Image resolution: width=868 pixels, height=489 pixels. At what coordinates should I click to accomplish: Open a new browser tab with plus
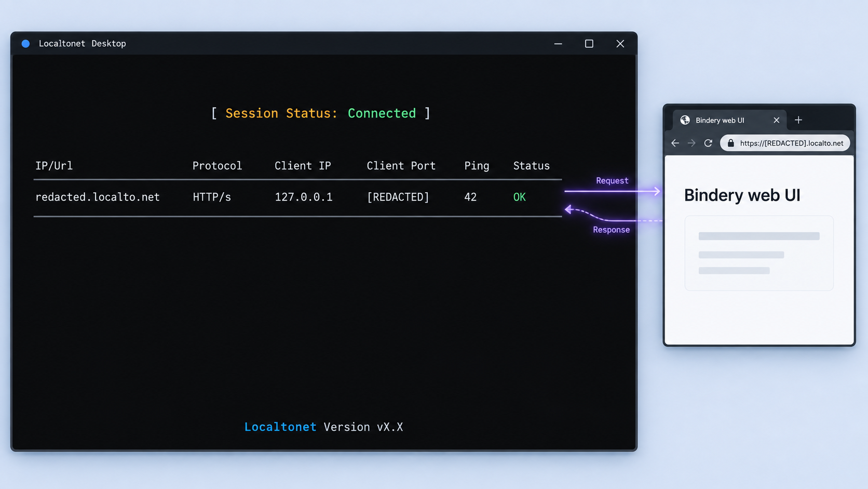pyautogui.click(x=798, y=120)
